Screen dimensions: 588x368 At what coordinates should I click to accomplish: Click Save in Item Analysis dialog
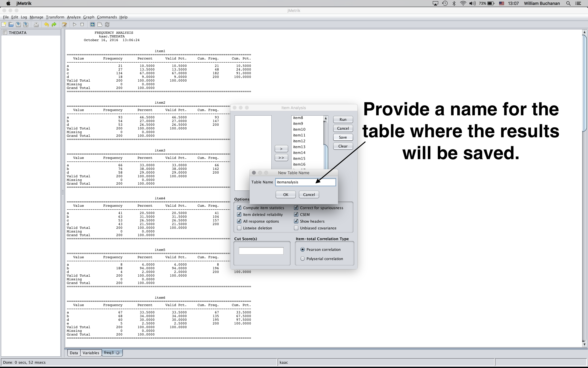(343, 137)
